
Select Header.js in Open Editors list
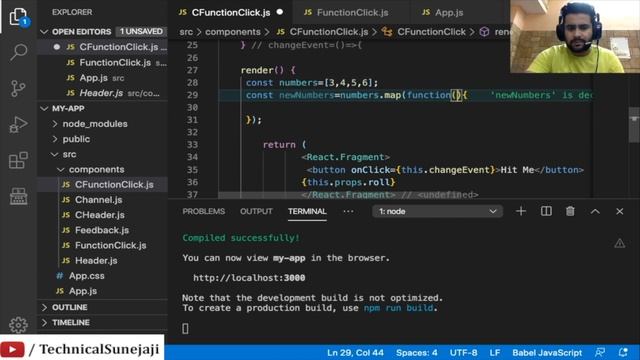pyautogui.click(x=102, y=93)
